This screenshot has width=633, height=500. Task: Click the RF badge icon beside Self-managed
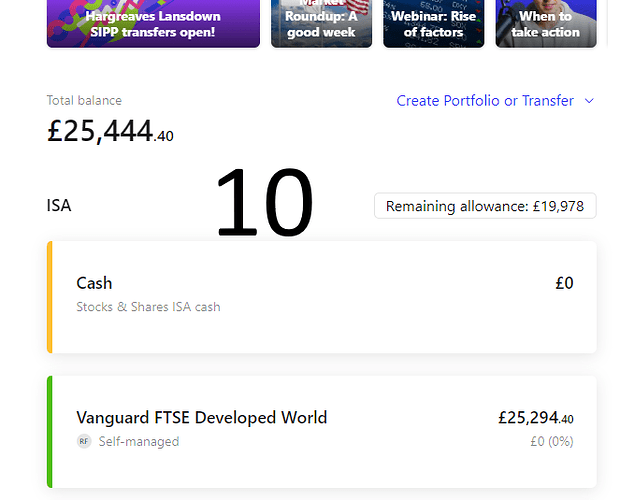[x=84, y=441]
